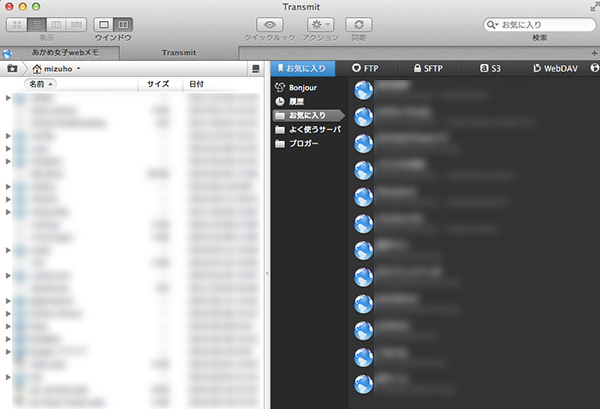Select the SFTP connection tab
600x409 pixels.
coord(429,68)
